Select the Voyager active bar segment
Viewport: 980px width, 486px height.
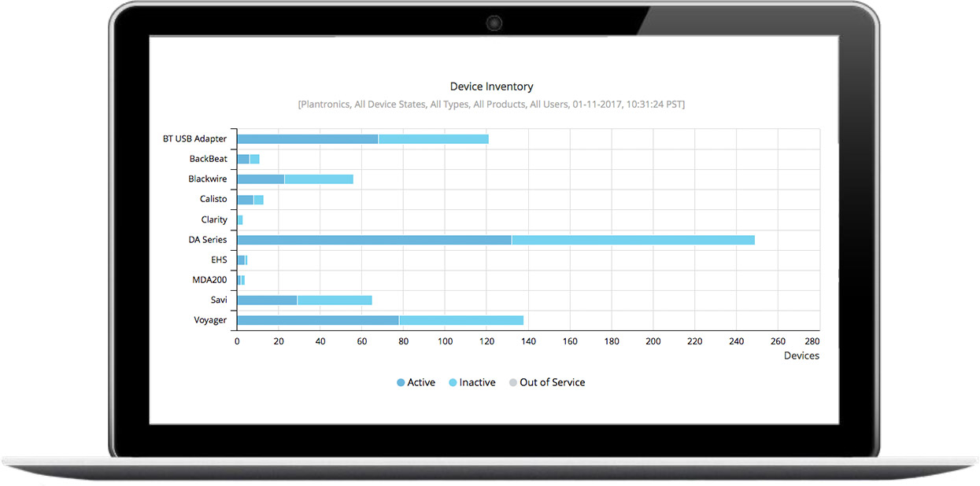pos(318,320)
